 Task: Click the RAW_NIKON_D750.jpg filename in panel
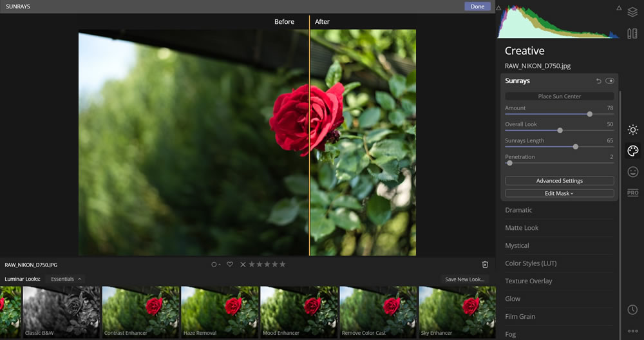click(x=538, y=66)
